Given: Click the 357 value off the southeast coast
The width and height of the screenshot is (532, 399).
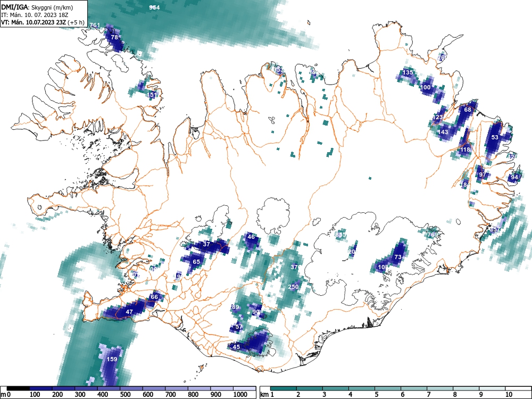Looking at the screenshot, I should click(495, 229).
